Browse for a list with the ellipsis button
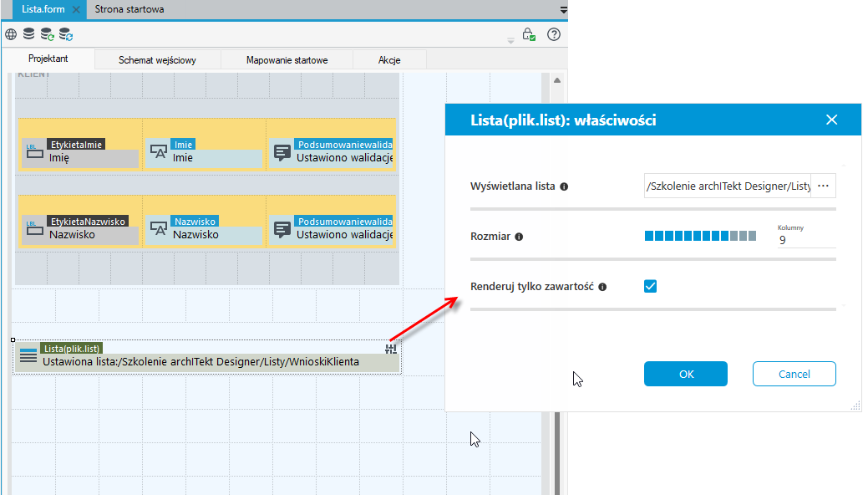The width and height of the screenshot is (868, 495). (x=823, y=186)
